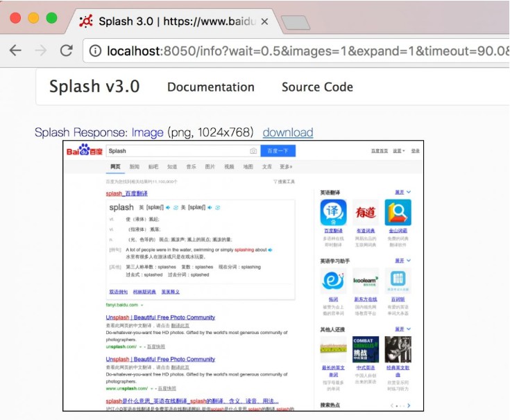The image size is (510, 420).
Task: Click the 经典英文歌曲 guitarist thumbnail
Action: coord(398,349)
